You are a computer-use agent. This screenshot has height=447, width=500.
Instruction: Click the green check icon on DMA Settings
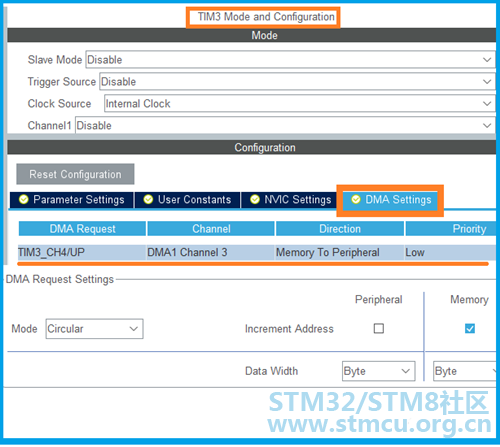point(356,199)
